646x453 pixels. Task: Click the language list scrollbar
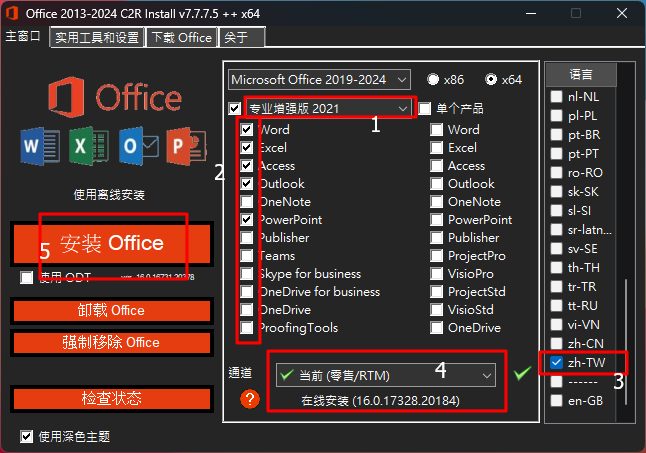(625, 342)
